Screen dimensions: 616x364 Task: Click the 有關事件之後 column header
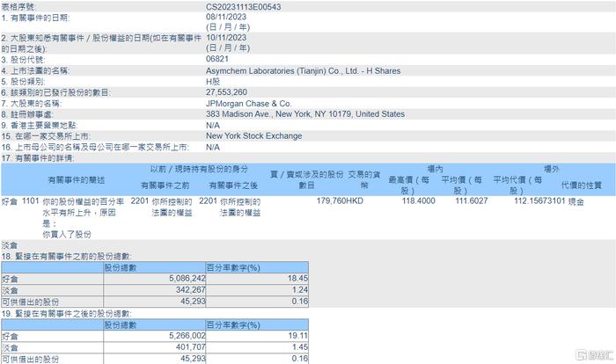click(x=233, y=186)
